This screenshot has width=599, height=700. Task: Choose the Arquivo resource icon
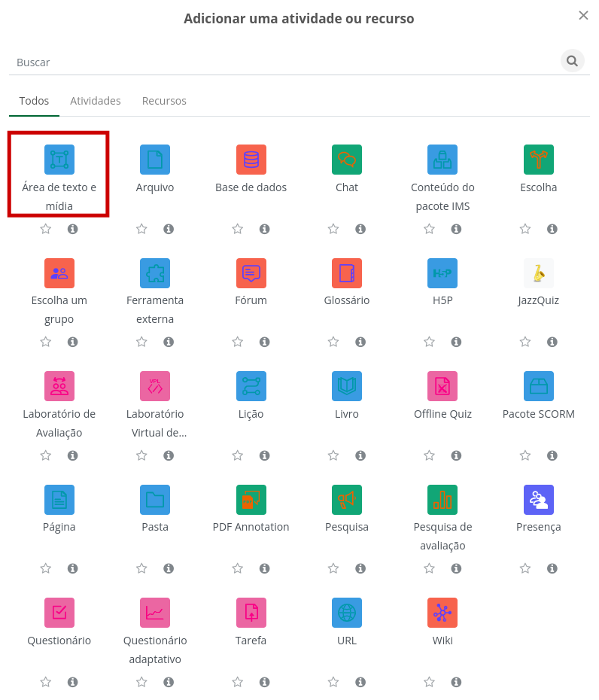(x=155, y=160)
